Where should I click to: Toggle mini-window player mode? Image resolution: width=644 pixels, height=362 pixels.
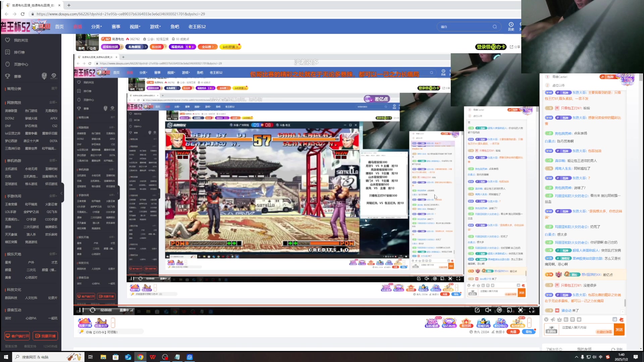tap(509, 310)
